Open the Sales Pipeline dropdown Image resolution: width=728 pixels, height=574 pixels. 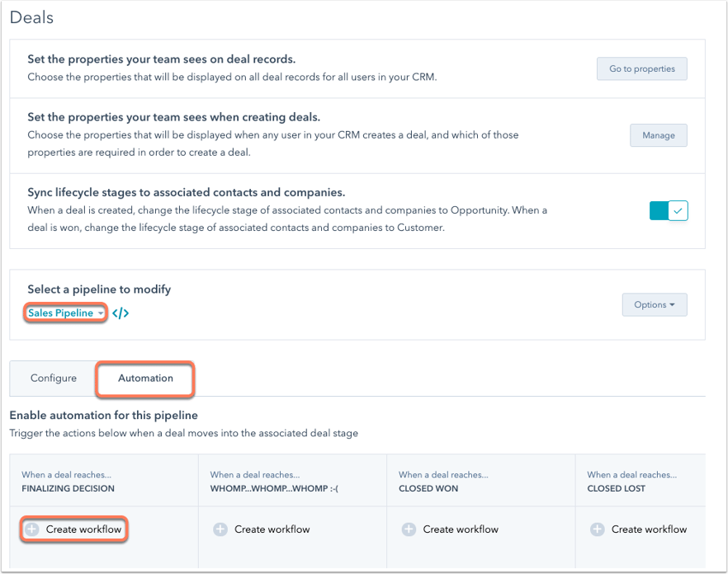pyautogui.click(x=64, y=313)
